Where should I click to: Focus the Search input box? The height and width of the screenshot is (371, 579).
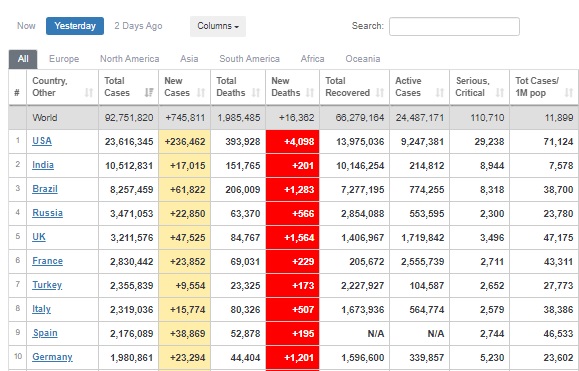(454, 27)
